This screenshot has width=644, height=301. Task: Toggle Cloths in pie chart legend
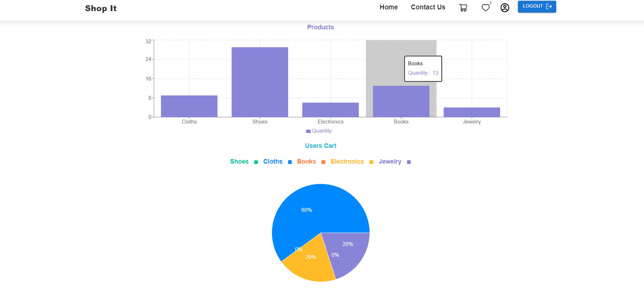[x=273, y=161]
